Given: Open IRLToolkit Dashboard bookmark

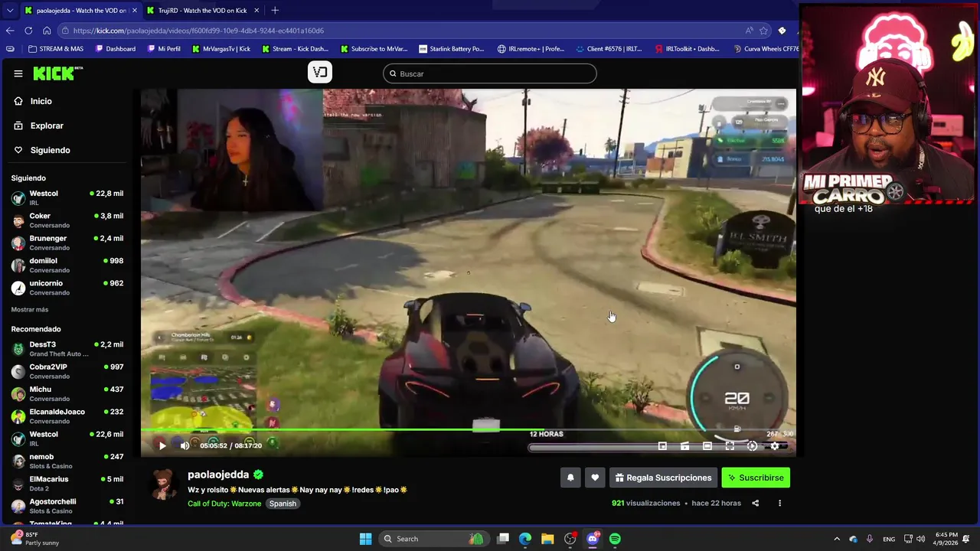Looking at the screenshot, I should point(688,49).
